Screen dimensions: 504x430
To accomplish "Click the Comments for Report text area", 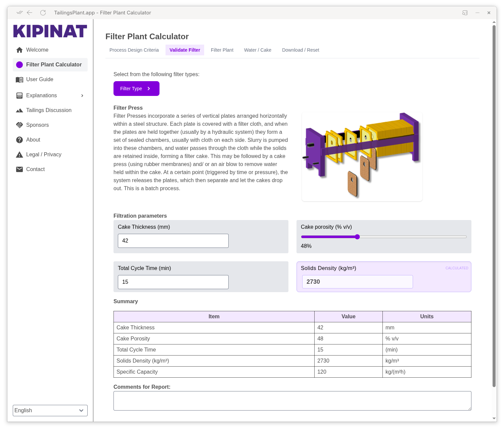I will [x=292, y=401].
